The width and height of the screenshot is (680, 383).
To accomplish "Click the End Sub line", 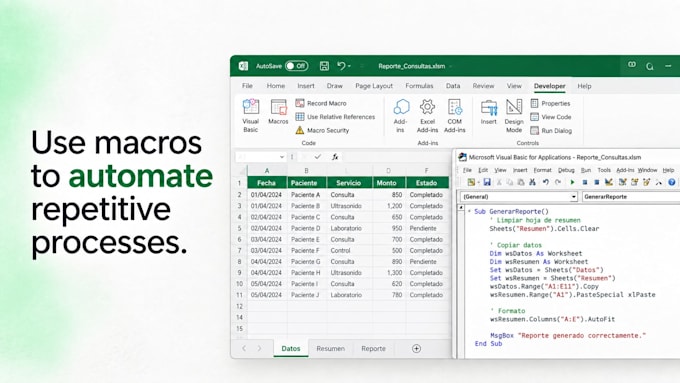I will point(488,344).
